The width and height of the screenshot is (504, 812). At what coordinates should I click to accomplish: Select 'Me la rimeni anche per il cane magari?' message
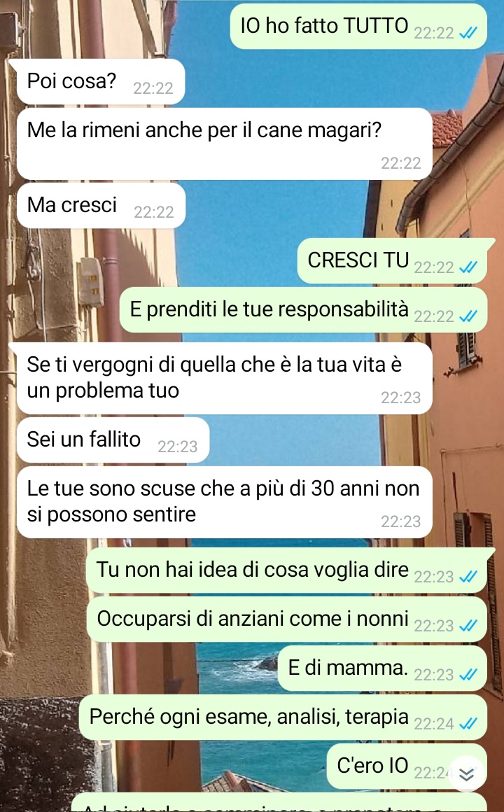(x=224, y=144)
